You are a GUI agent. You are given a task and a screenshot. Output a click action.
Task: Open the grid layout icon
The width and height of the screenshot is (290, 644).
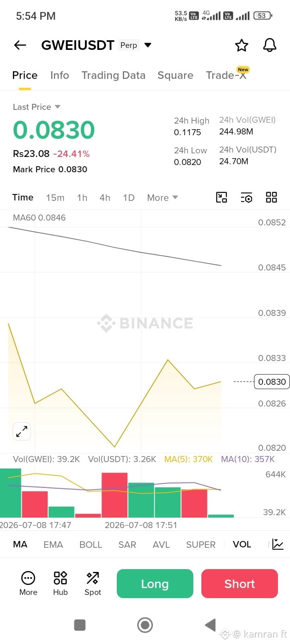[x=271, y=197]
